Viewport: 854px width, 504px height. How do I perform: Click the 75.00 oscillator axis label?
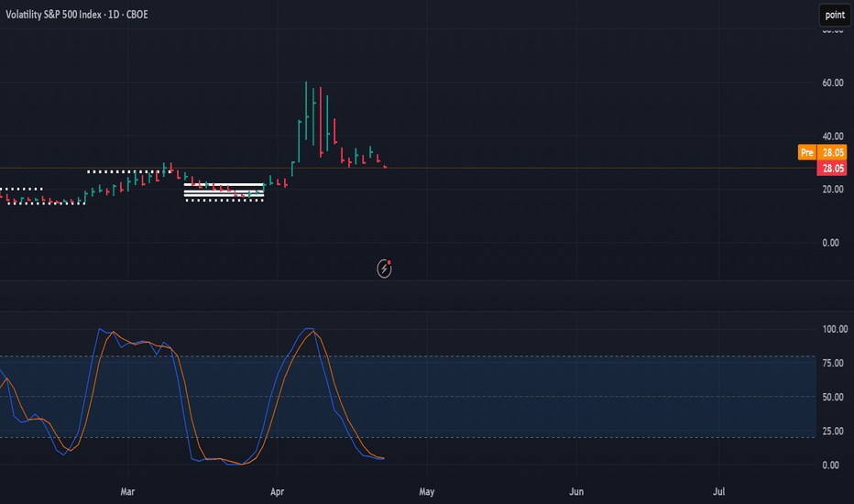click(x=833, y=363)
